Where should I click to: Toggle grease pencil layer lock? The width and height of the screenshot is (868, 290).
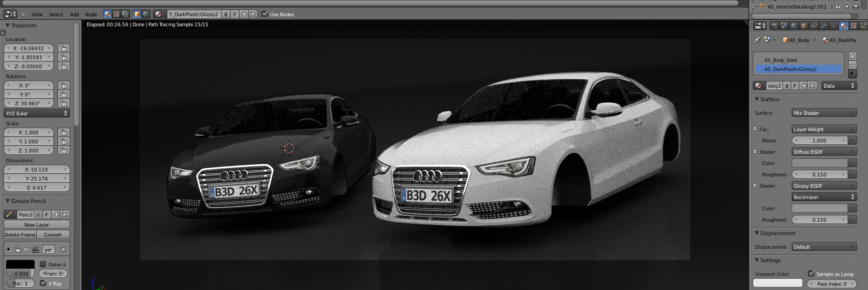[x=18, y=249]
